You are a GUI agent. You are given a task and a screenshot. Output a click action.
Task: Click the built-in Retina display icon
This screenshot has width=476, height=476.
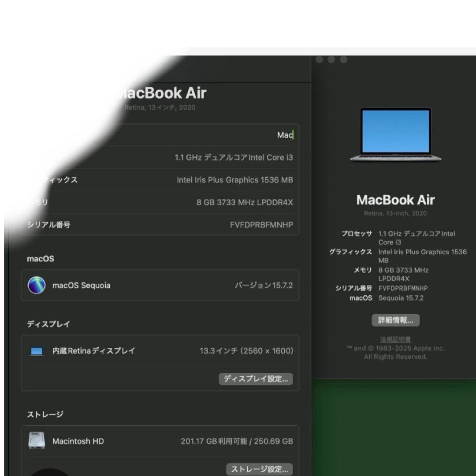click(x=37, y=351)
